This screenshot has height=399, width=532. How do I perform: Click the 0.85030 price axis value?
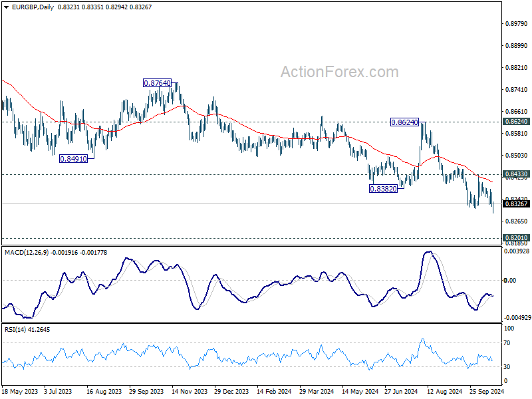tap(517, 156)
